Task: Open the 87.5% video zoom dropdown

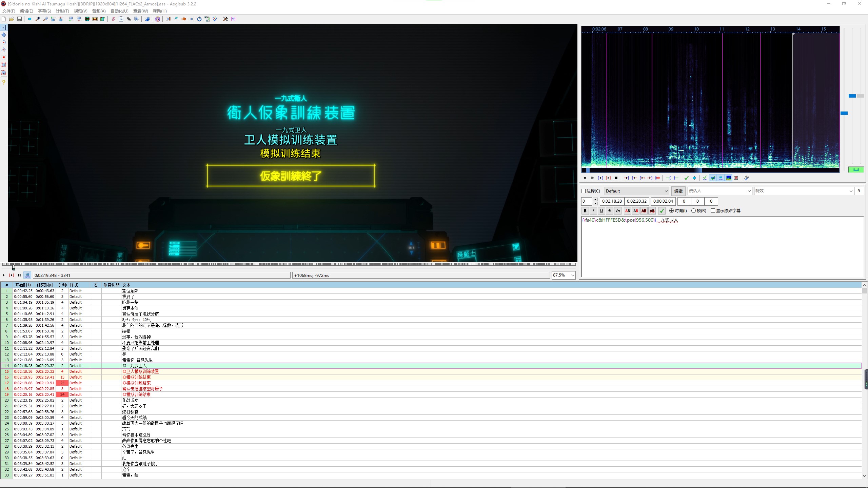Action: [x=564, y=275]
